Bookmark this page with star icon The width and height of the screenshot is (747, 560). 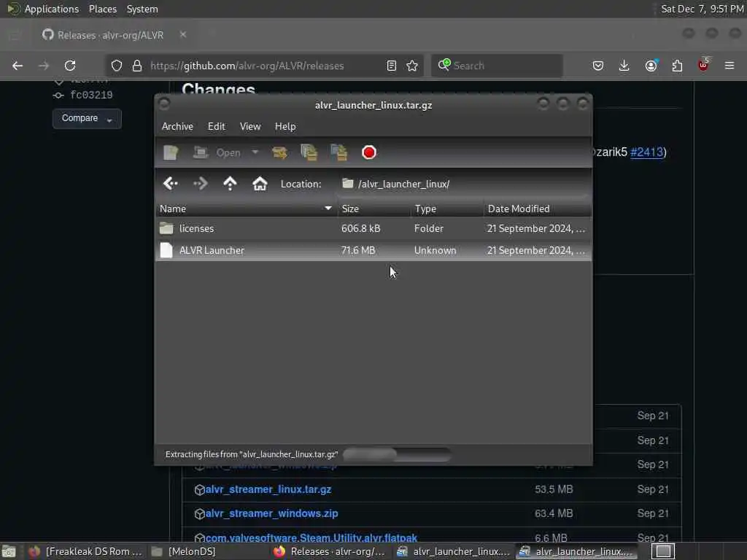coord(412,66)
